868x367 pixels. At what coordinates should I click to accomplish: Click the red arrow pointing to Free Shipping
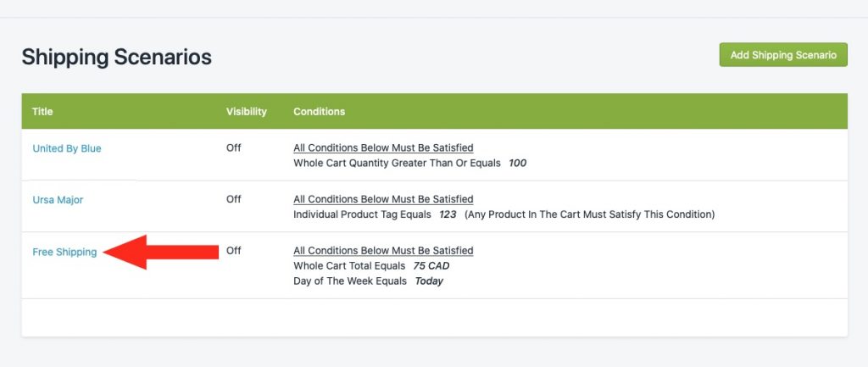[x=160, y=252]
